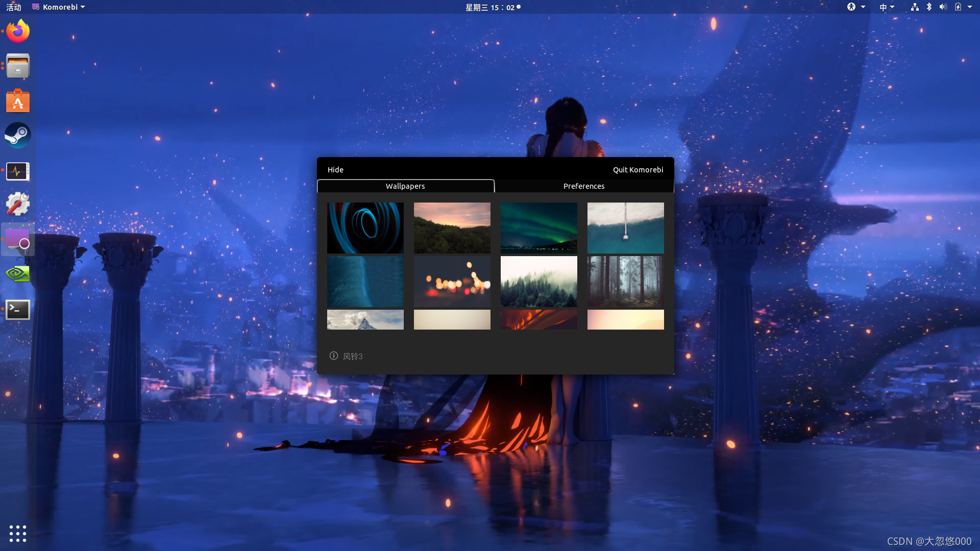This screenshot has height=551, width=980.
Task: Show all applications grid
Action: 18,533
